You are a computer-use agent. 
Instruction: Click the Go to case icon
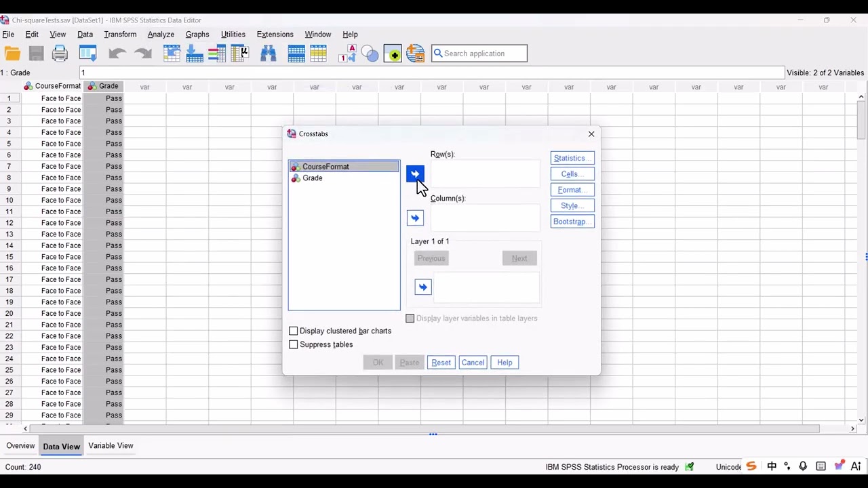[x=172, y=54]
